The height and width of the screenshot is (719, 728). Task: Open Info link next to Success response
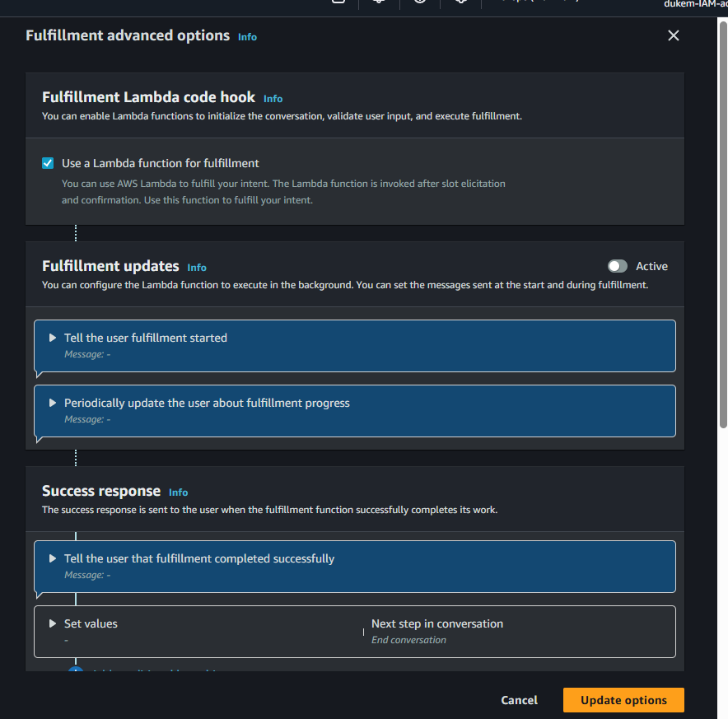[x=178, y=493]
